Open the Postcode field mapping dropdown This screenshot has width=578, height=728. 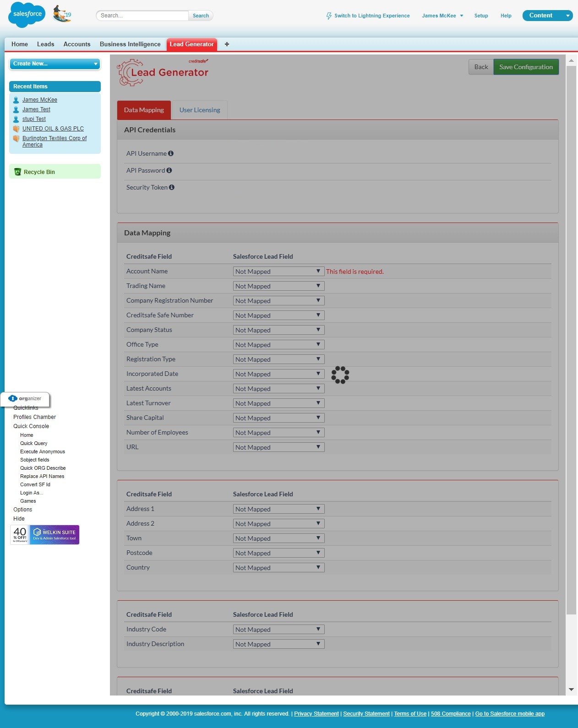278,553
